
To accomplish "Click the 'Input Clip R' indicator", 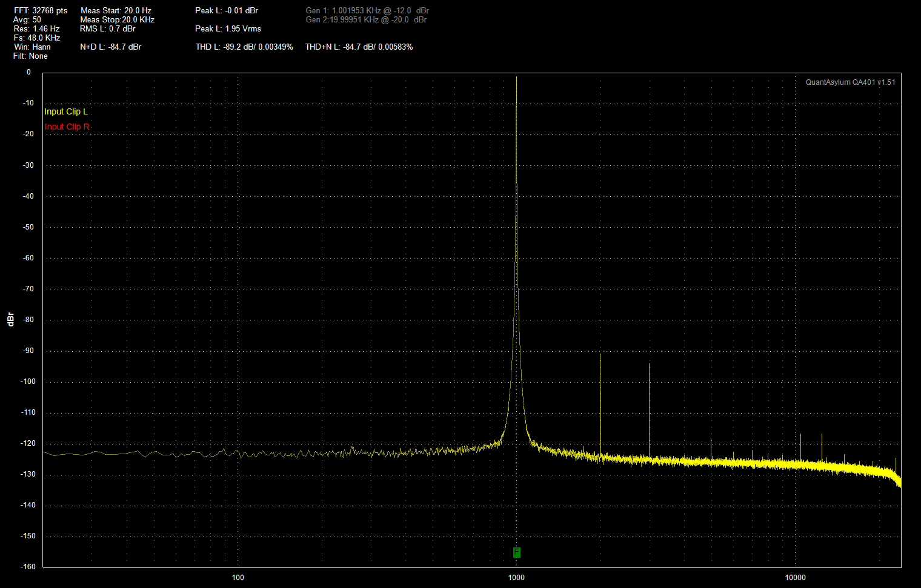I will 67,127.
